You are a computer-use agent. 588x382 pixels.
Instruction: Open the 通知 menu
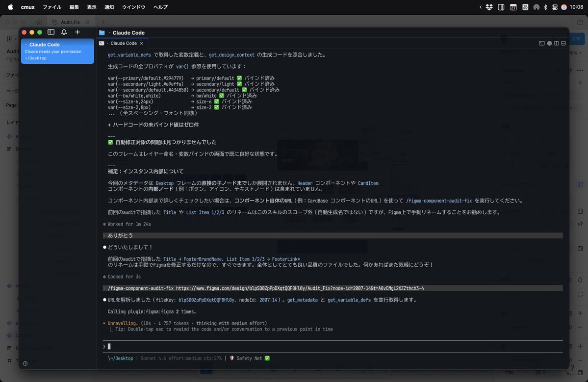[x=109, y=7]
